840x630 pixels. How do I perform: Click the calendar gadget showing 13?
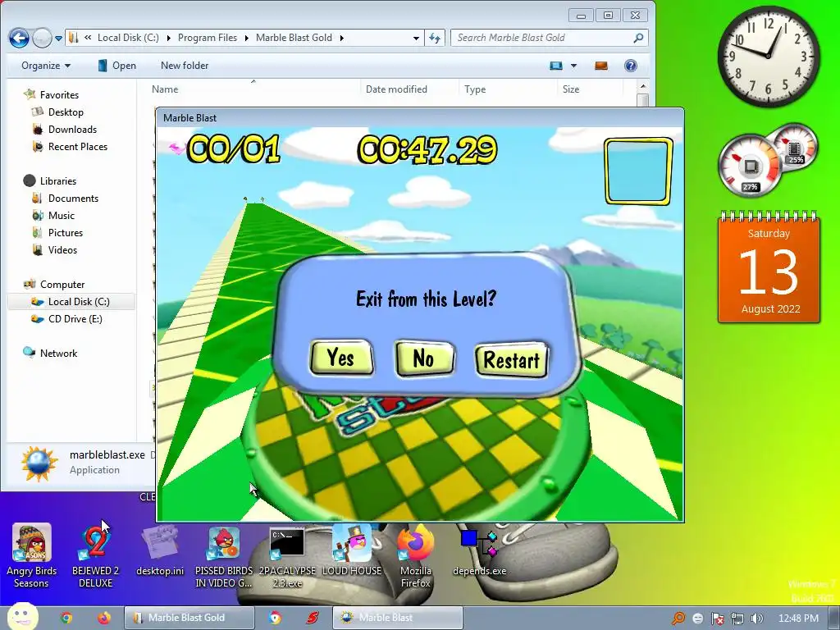tap(769, 268)
